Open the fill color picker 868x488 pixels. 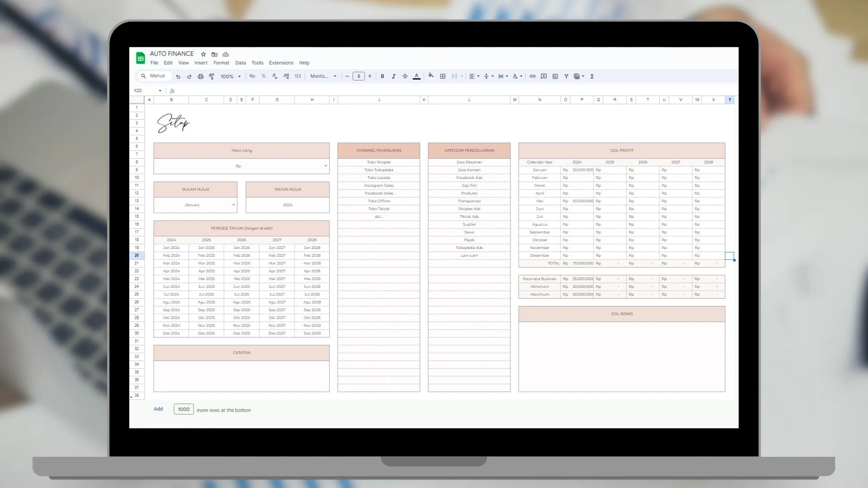pyautogui.click(x=431, y=76)
